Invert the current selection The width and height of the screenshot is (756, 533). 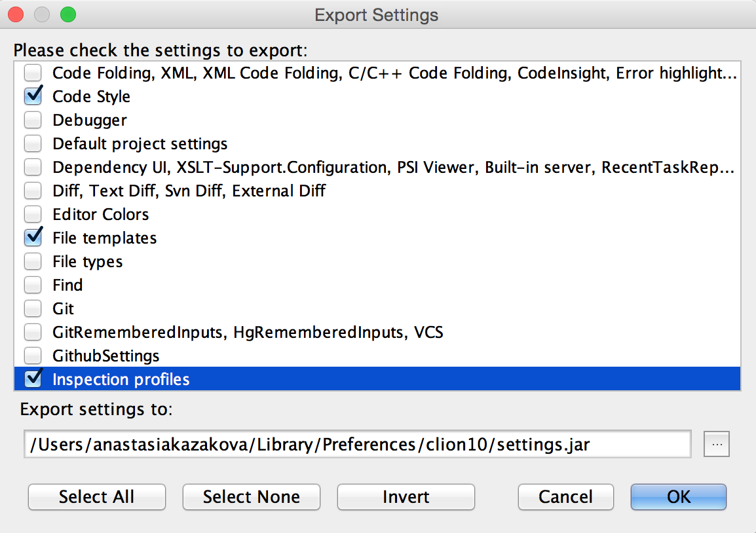[x=406, y=497]
